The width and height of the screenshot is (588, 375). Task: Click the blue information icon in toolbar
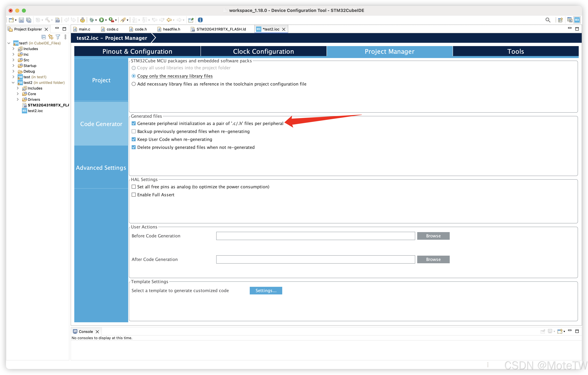200,20
